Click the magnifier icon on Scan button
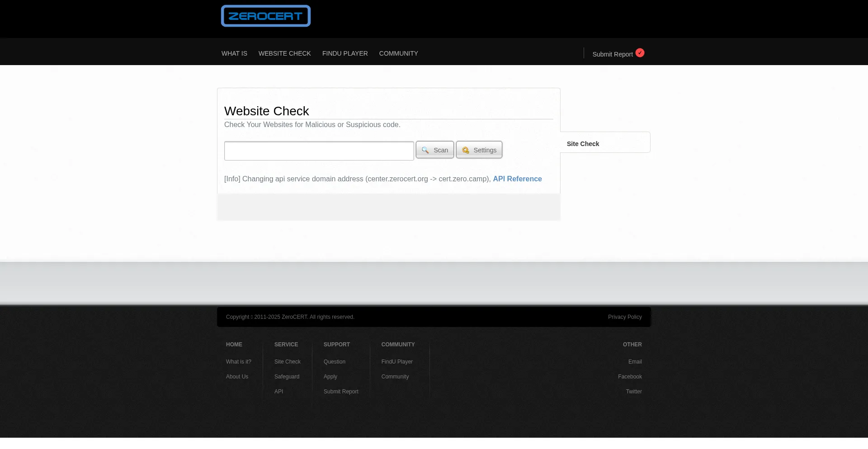868x449 pixels. tap(425, 150)
